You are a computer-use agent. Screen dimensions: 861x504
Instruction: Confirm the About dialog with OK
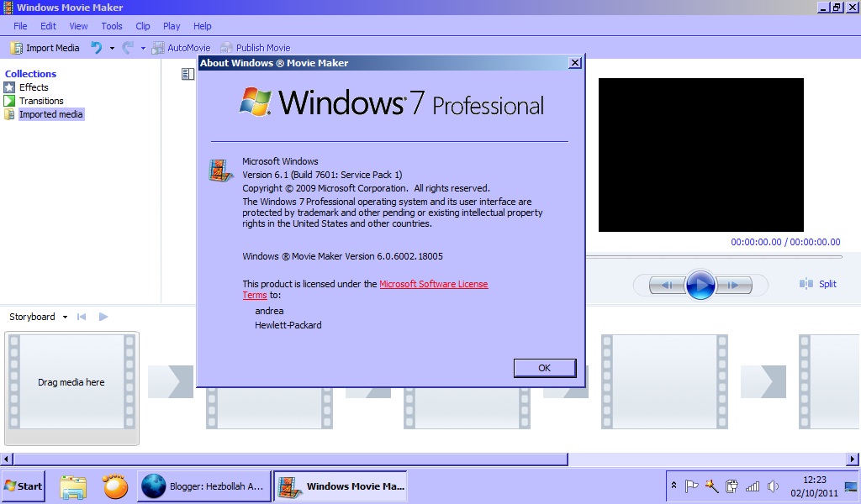[545, 368]
